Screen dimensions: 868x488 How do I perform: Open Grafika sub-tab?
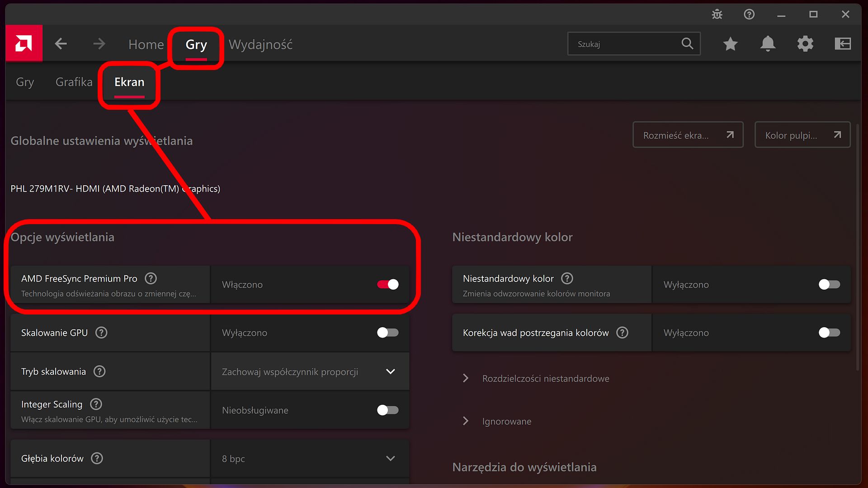point(74,82)
